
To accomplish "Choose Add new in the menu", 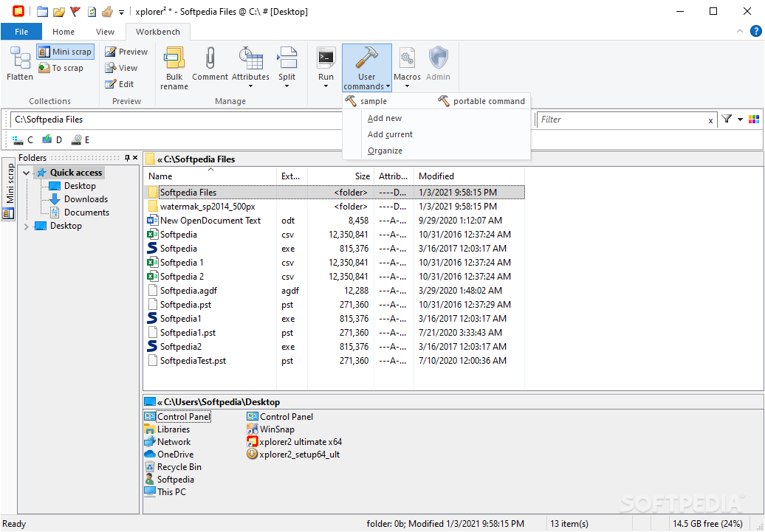I will [385, 119].
